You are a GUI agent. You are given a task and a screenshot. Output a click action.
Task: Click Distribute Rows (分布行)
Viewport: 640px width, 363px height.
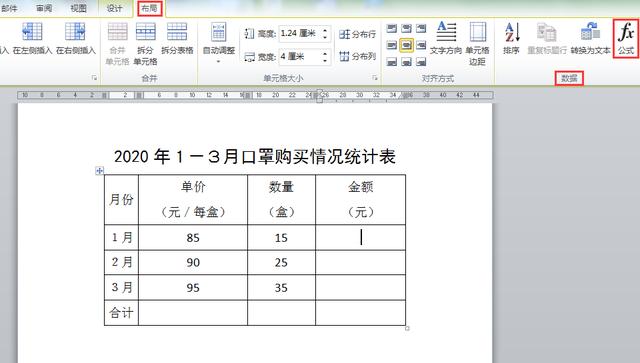(x=357, y=34)
